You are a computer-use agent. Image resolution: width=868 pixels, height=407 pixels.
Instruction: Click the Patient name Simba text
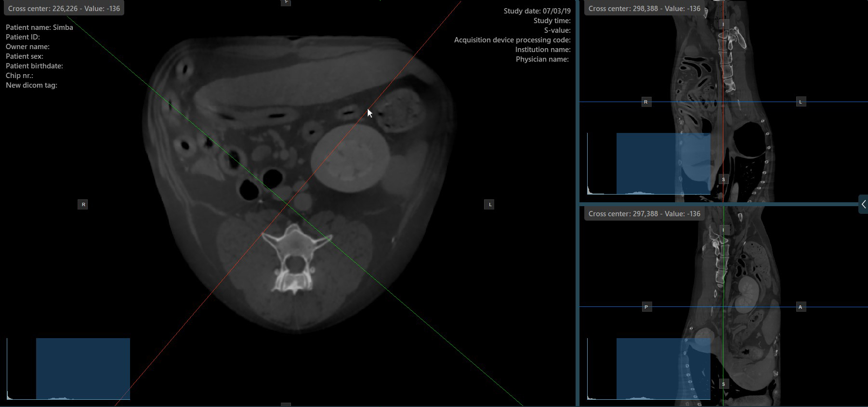tap(39, 27)
